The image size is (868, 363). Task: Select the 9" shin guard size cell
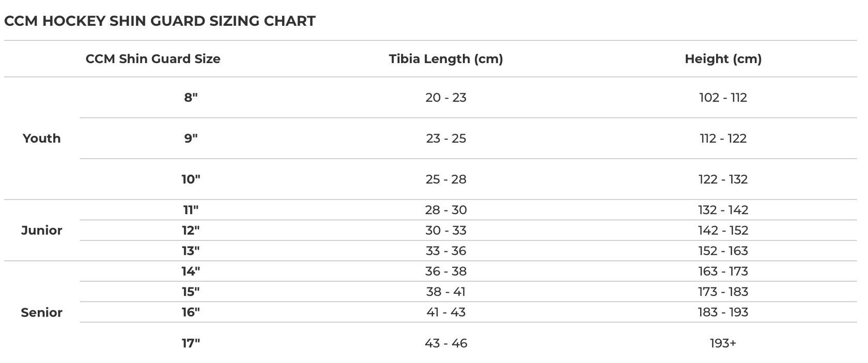coord(191,138)
